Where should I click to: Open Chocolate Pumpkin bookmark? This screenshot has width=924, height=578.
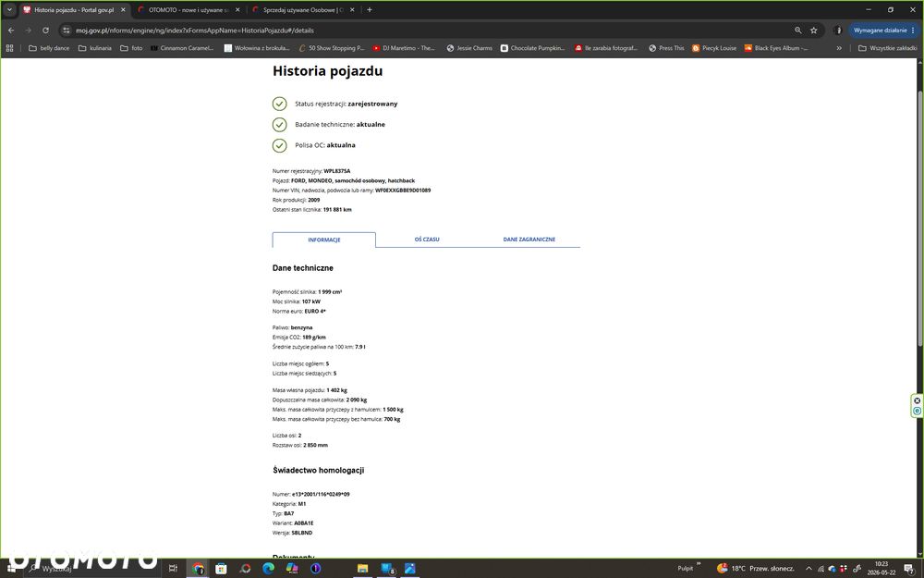click(533, 48)
